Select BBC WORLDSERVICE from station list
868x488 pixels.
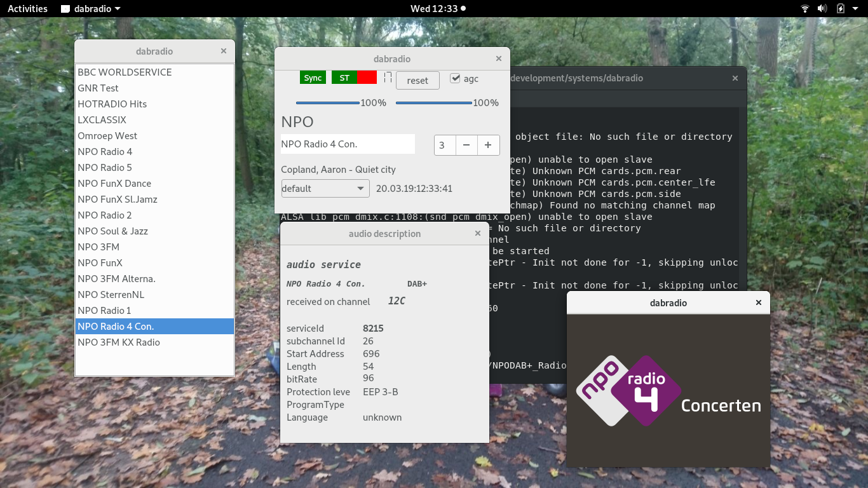coord(125,72)
